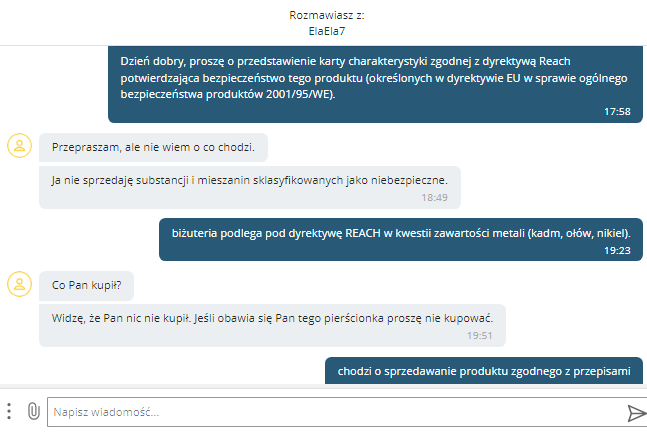
Task: Click the paperclip attachment icon
Action: point(32,411)
